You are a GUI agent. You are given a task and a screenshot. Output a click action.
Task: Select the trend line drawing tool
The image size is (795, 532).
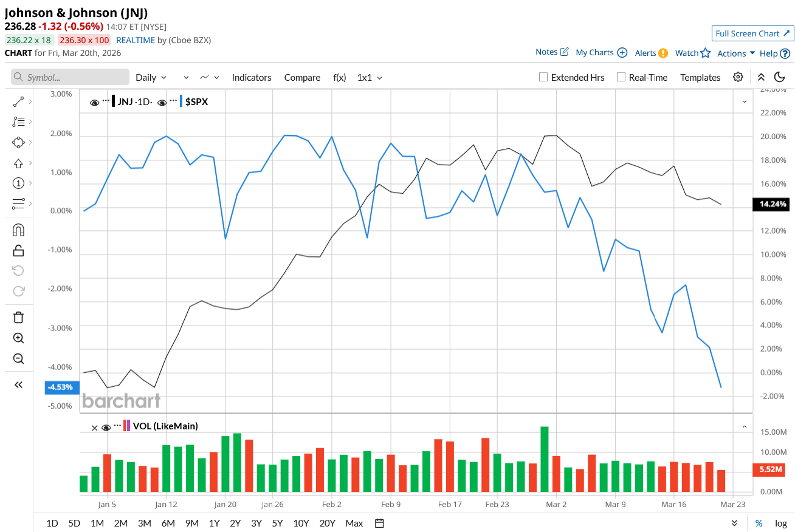coord(18,102)
